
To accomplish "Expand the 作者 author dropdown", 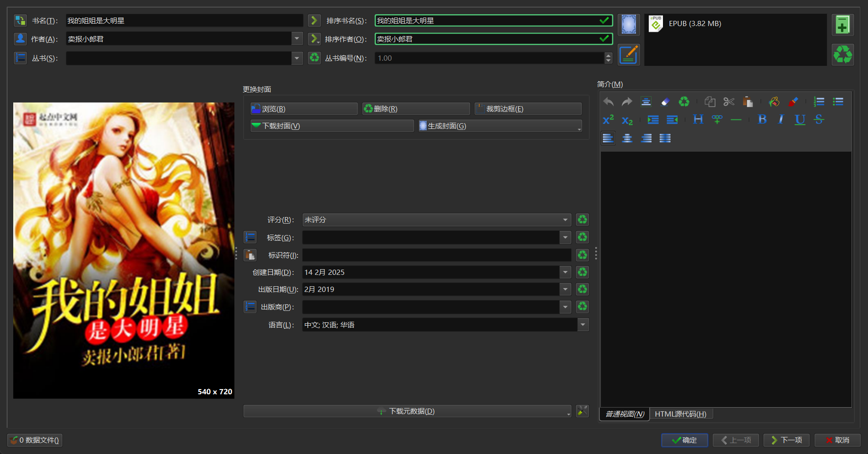I will pyautogui.click(x=297, y=38).
